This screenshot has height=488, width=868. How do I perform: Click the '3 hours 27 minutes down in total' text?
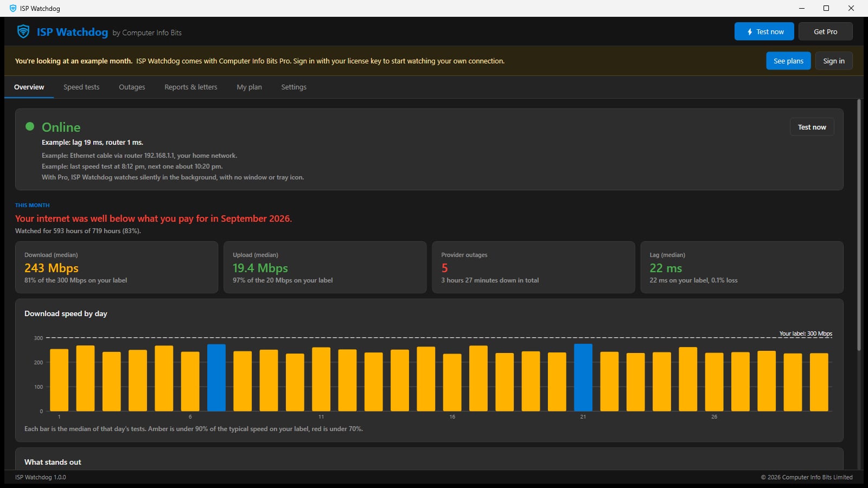pos(490,280)
